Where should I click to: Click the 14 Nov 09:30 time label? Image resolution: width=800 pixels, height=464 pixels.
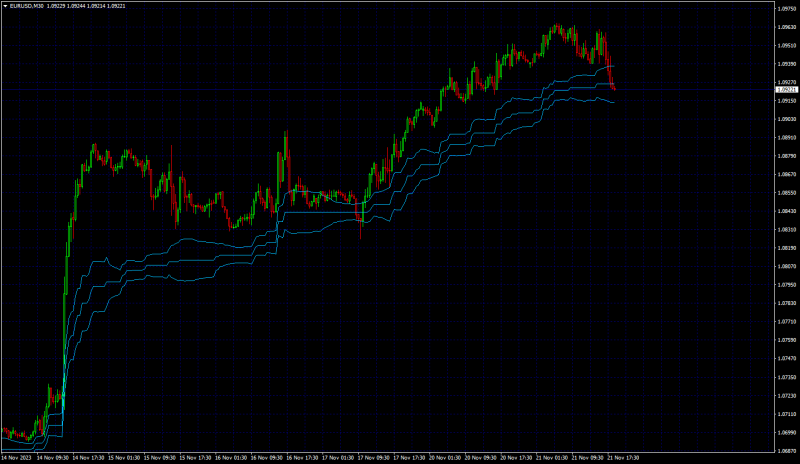tap(53, 458)
